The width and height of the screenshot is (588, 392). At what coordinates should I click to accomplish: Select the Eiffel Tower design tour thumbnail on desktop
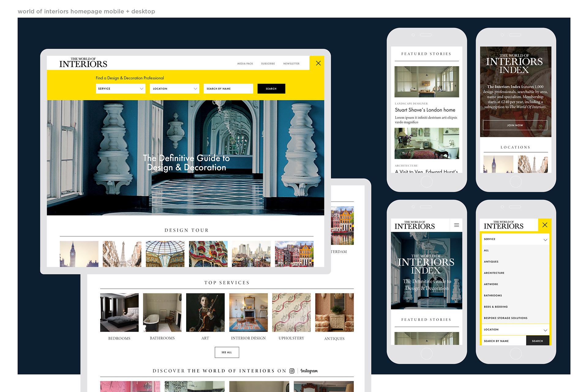tap(122, 254)
